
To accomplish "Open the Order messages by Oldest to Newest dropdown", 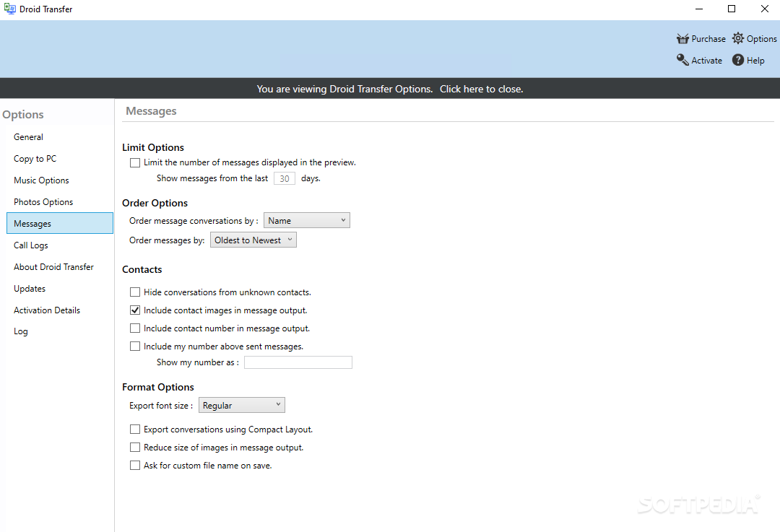I will [253, 240].
